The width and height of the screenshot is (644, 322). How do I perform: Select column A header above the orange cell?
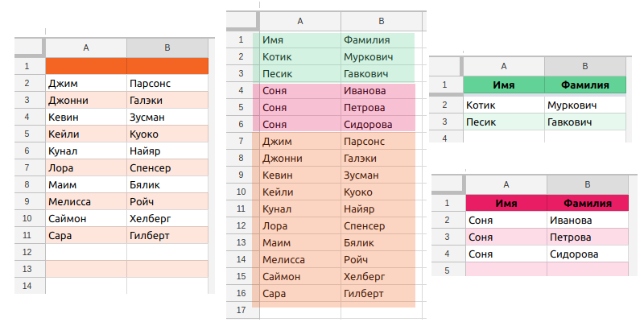point(86,47)
